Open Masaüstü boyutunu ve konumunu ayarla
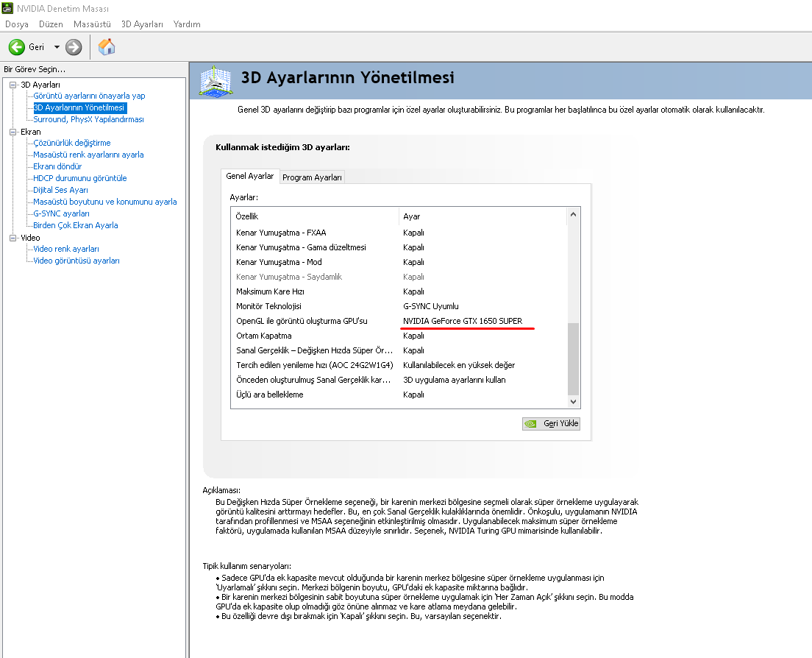The height and width of the screenshot is (658, 812). pyautogui.click(x=105, y=202)
